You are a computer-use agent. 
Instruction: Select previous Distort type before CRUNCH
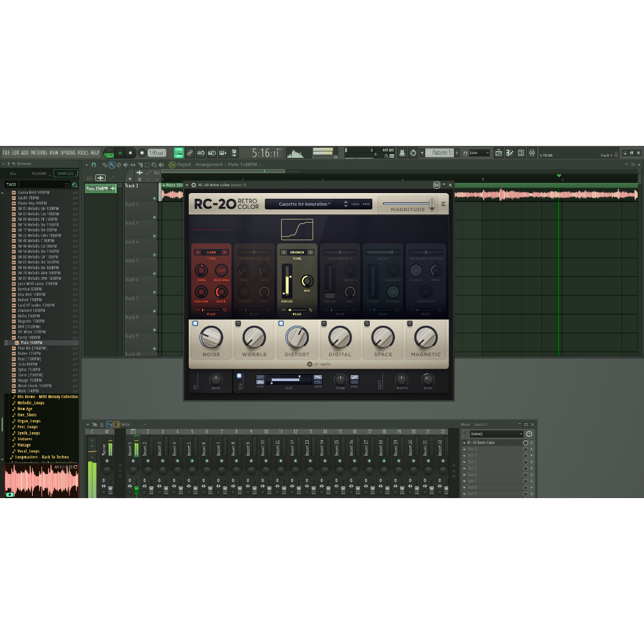click(x=284, y=252)
